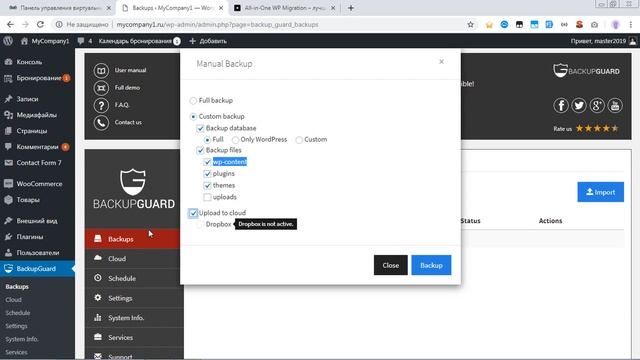The height and width of the screenshot is (360, 640).
Task: Click the comments bubble icon in admin bar
Action: 81,41
